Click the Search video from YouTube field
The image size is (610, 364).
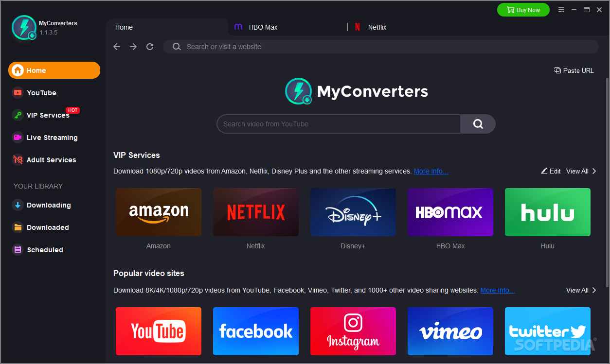338,124
